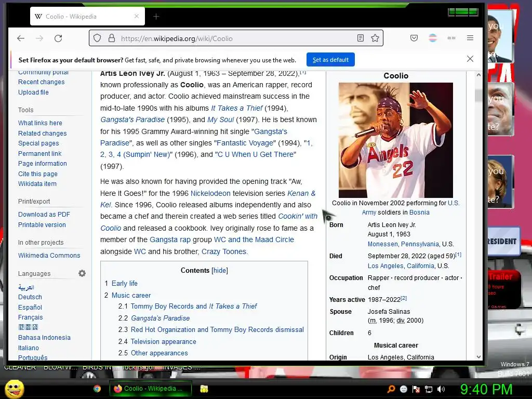Open the My Soul album link
Viewport: 532px width, 399px height.
point(220,120)
